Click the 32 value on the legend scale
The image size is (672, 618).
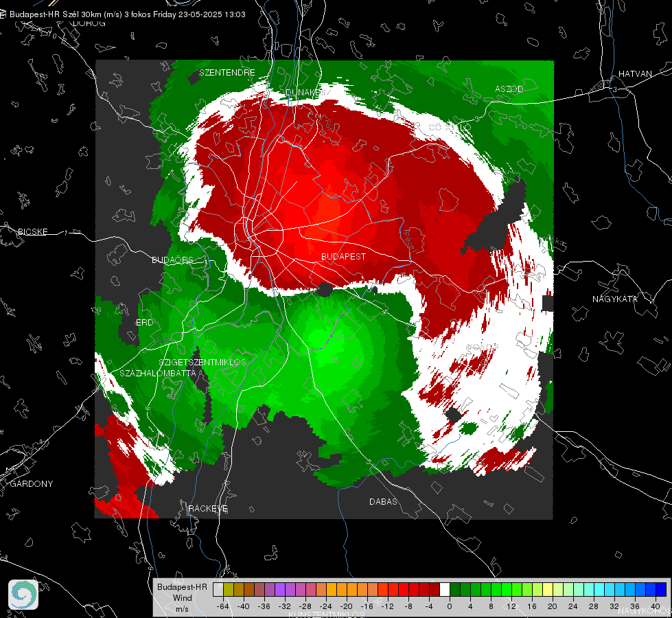pyautogui.click(x=614, y=606)
